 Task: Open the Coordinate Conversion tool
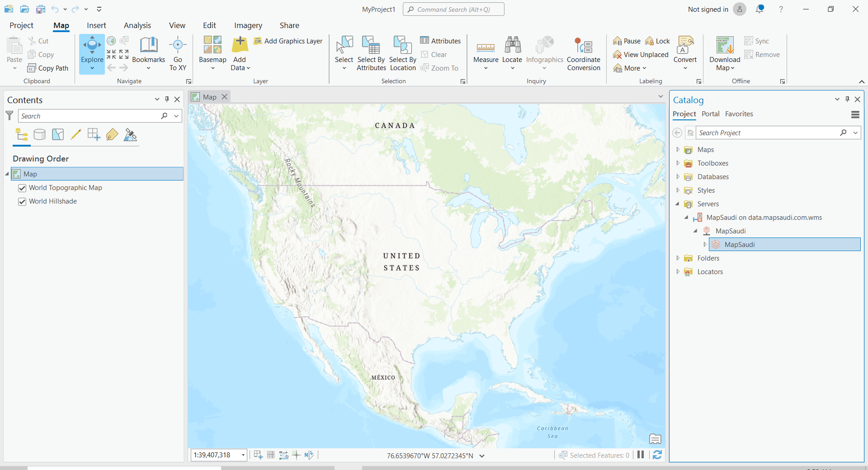pyautogui.click(x=583, y=46)
